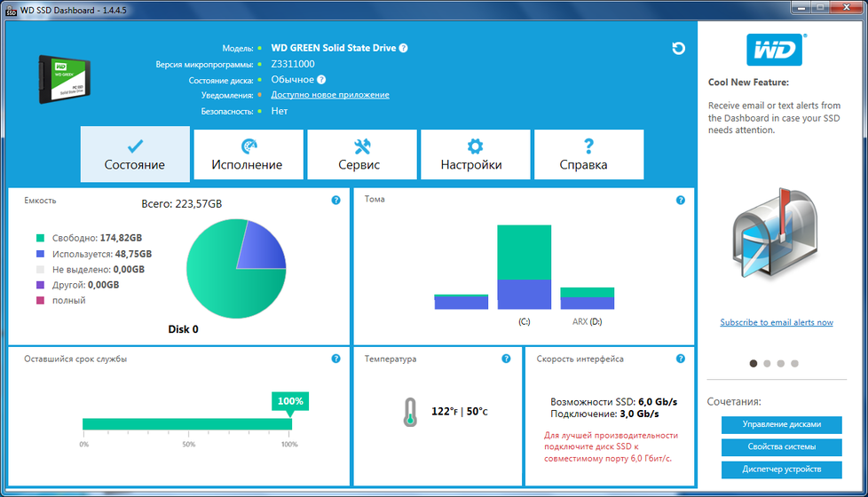Viewport: 868px width, 497px height.
Task: Open help for the Тома panel
Action: [x=681, y=201]
